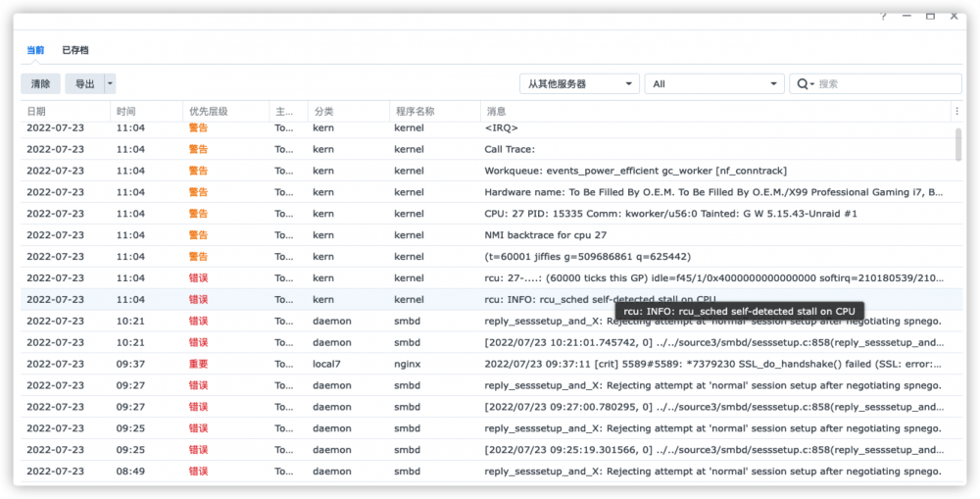Click the 清除 button
The image size is (980, 499).
pyautogui.click(x=40, y=83)
